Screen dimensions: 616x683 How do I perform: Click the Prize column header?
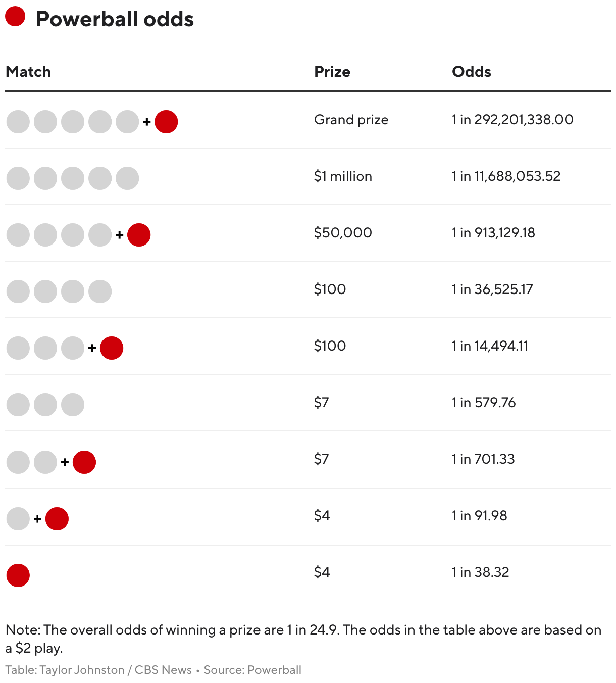332,72
